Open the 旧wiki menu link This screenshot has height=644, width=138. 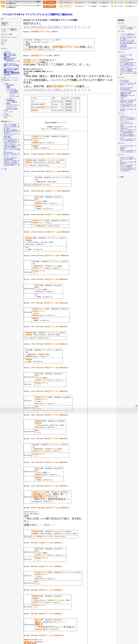5,118
